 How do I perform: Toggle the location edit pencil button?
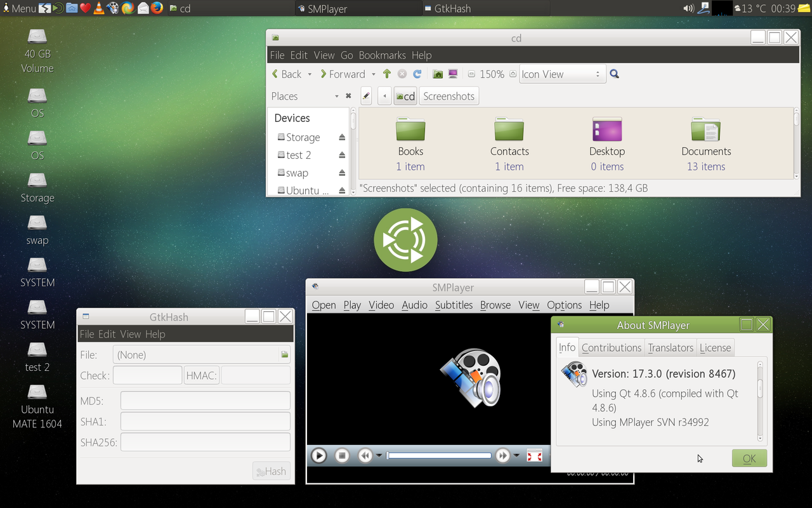(366, 96)
